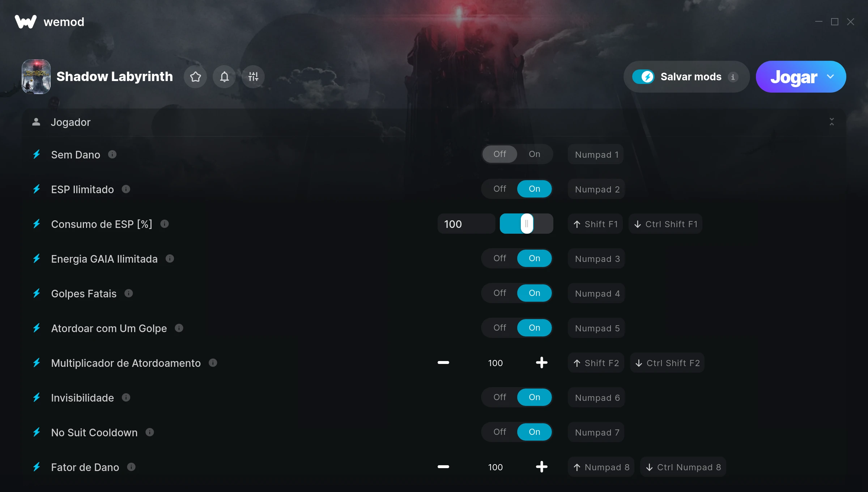Add Shadow Labyrinth to favorites with the star icon

click(x=195, y=77)
